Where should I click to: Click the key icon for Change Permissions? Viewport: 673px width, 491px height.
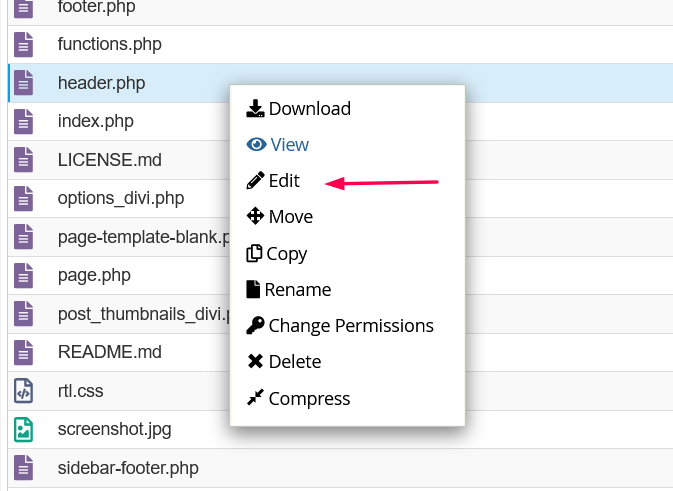[255, 325]
